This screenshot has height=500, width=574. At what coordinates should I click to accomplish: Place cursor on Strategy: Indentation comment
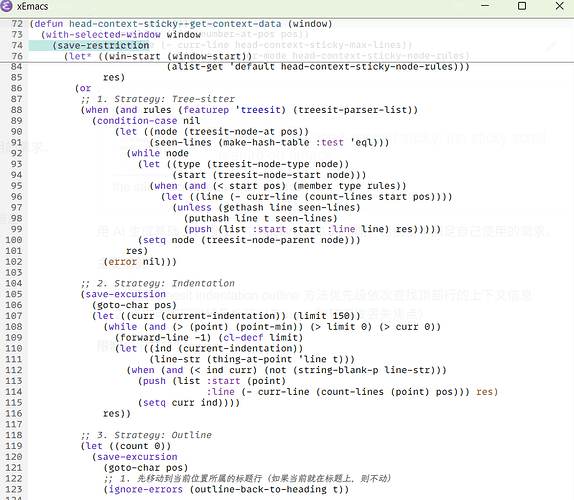158,283
